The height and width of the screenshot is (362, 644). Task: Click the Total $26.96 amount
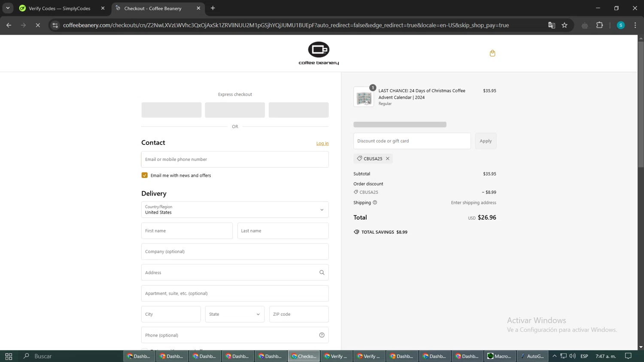click(487, 217)
